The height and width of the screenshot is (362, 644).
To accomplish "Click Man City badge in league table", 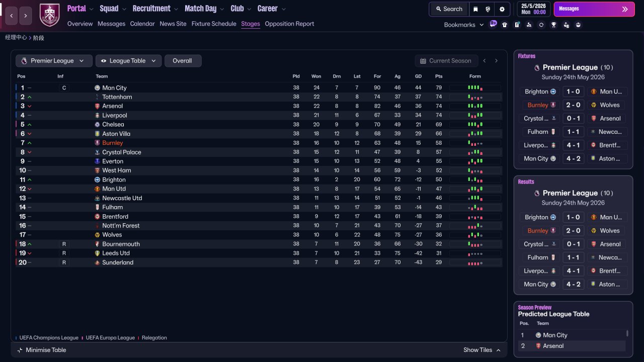I will (x=97, y=88).
